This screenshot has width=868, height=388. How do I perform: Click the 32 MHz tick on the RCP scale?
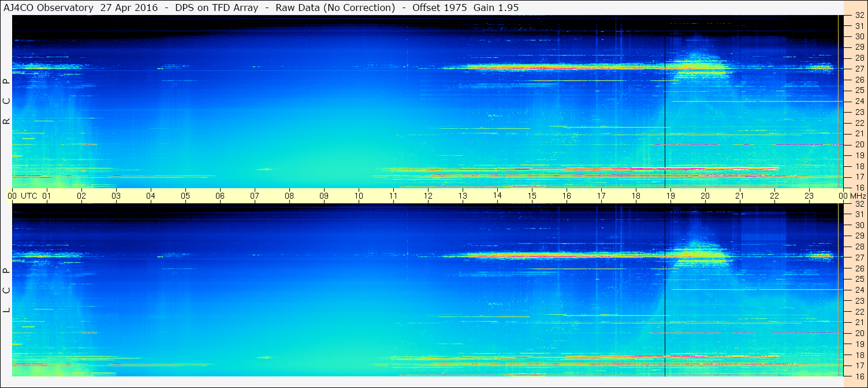tap(859, 16)
